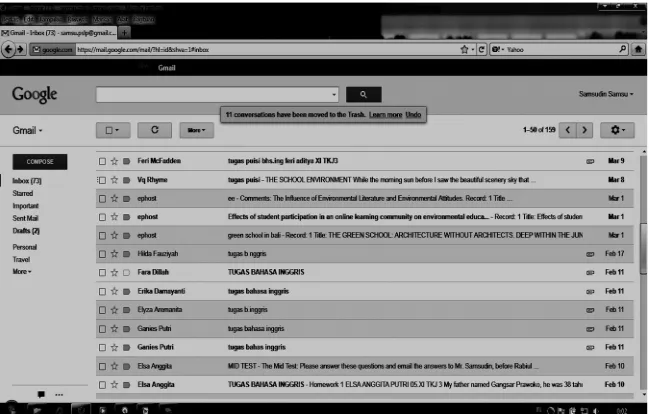650x414 pixels.
Task: Go to older messages with the right chevron
Action: pos(585,130)
